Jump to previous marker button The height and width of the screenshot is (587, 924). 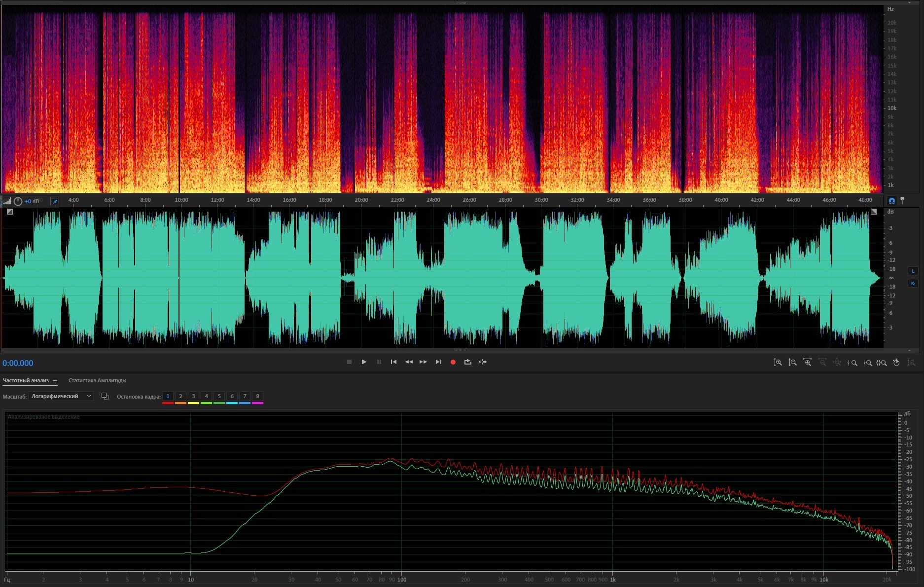[393, 362]
